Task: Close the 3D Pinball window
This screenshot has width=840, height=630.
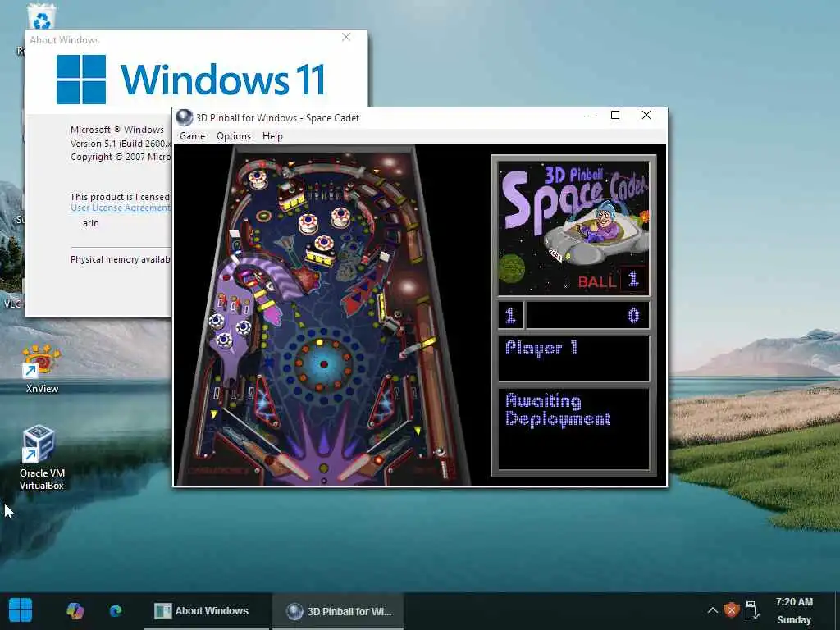Action: point(646,115)
